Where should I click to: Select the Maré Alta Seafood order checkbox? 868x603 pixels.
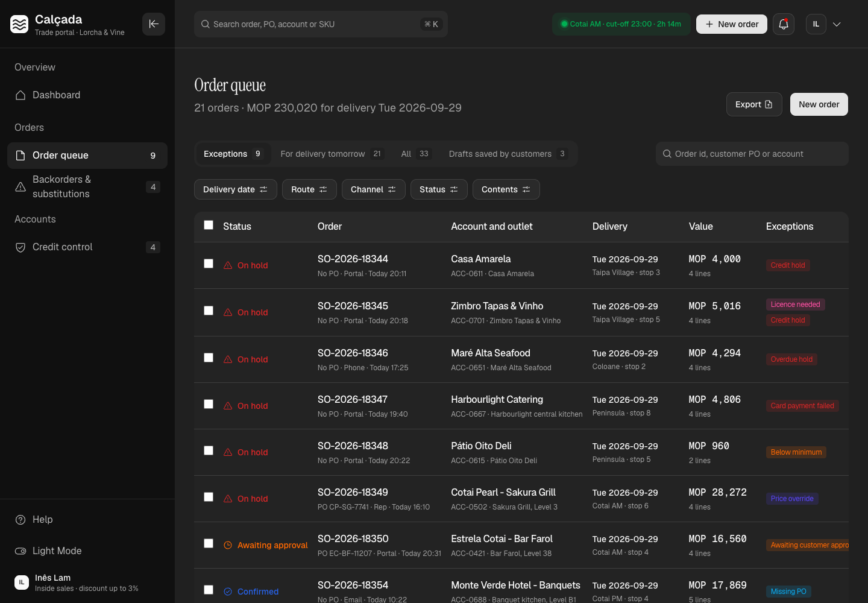tap(209, 358)
